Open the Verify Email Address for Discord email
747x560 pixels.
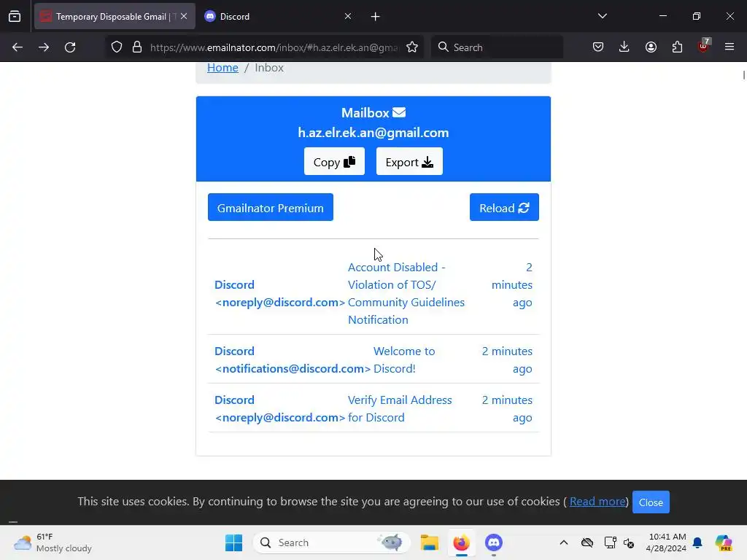pos(373,408)
